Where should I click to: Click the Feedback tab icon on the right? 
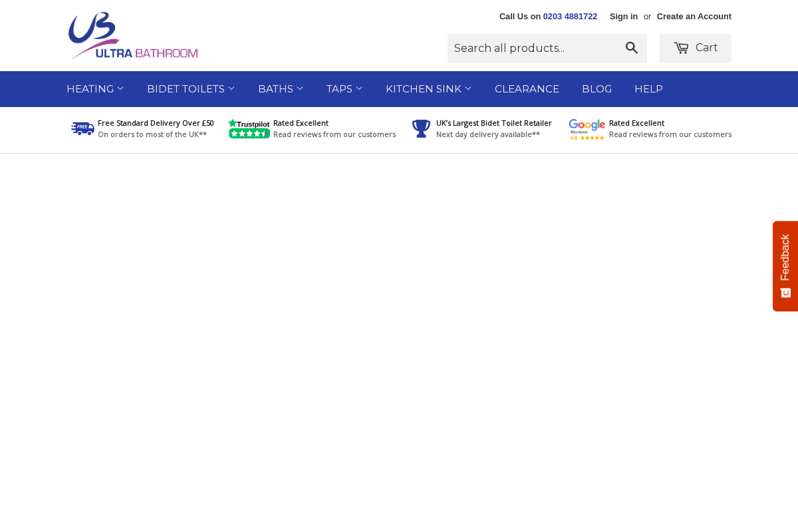click(x=785, y=291)
